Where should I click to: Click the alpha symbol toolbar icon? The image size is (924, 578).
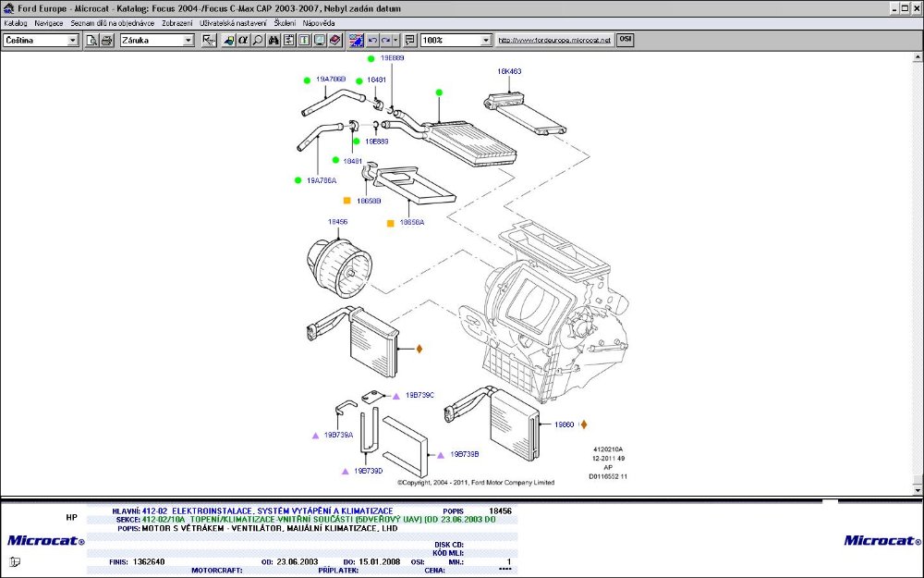[243, 41]
